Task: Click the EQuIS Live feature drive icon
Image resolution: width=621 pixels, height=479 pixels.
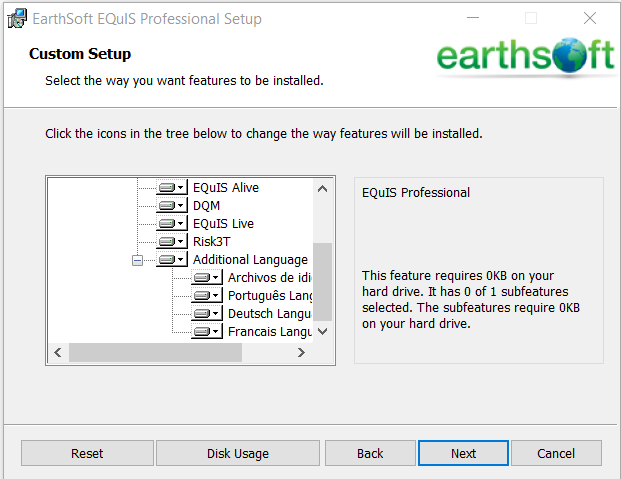Action: [x=172, y=224]
